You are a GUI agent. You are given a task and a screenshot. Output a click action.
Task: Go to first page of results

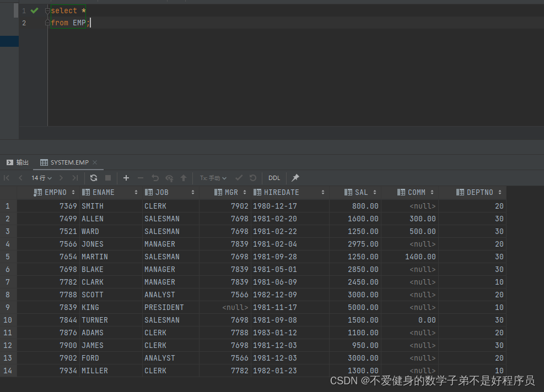tap(7, 178)
